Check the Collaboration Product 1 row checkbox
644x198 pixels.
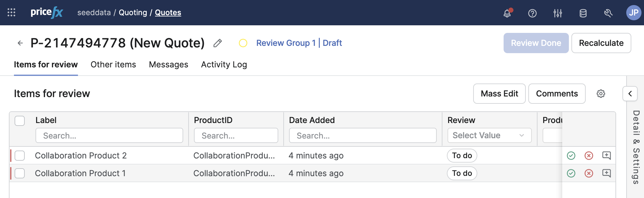point(20,173)
